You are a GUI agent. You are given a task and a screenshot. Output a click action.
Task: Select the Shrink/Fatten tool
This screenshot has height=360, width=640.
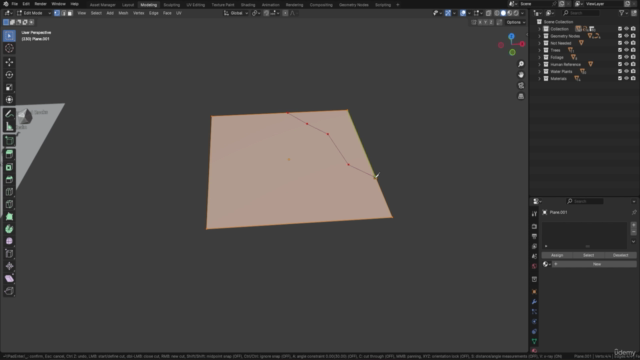(9, 266)
